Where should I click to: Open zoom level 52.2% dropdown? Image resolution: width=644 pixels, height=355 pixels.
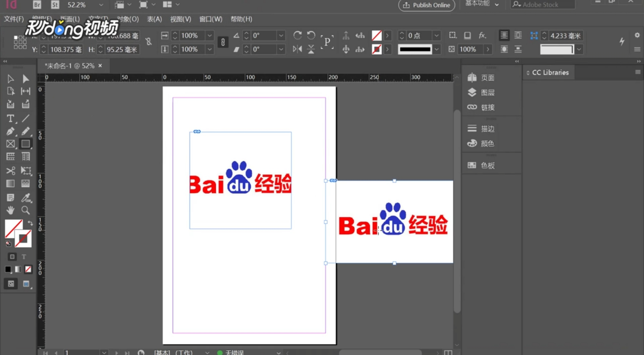click(101, 5)
